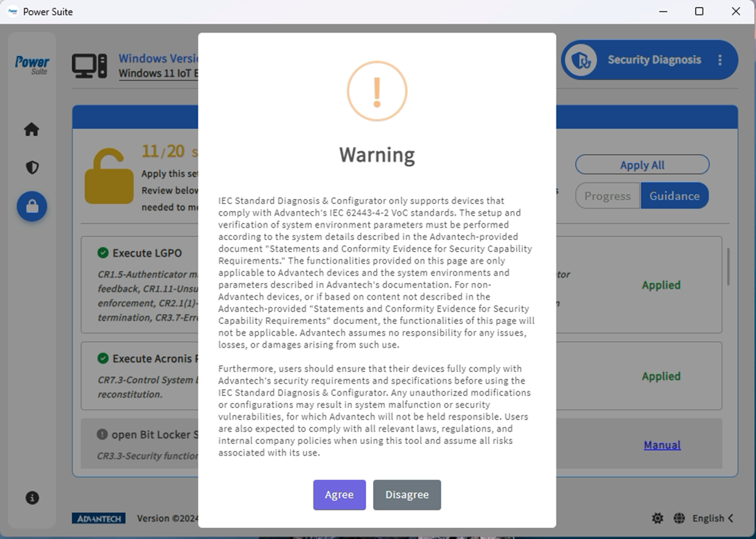
Task: Click the settings gear icon
Action: (658, 518)
